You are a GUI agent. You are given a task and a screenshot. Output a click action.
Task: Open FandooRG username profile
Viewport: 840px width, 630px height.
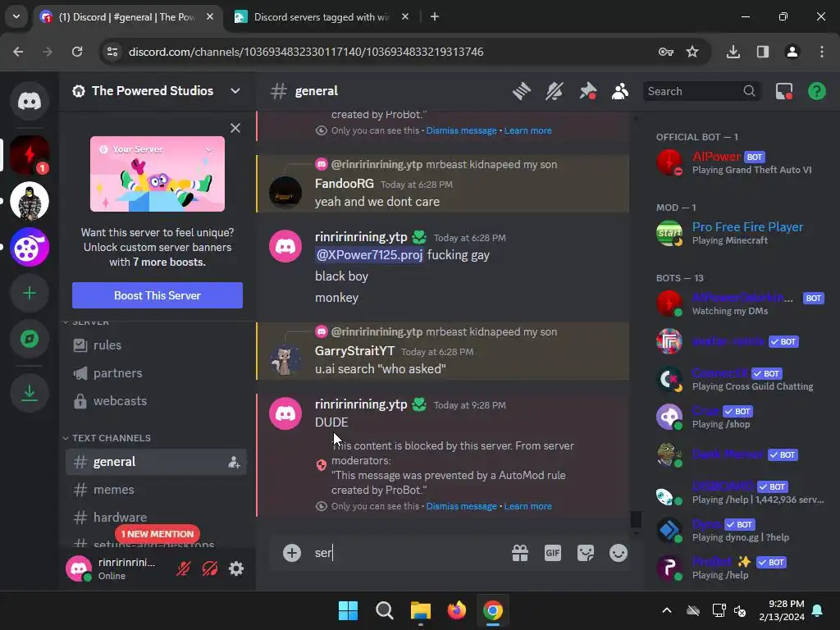(x=345, y=184)
